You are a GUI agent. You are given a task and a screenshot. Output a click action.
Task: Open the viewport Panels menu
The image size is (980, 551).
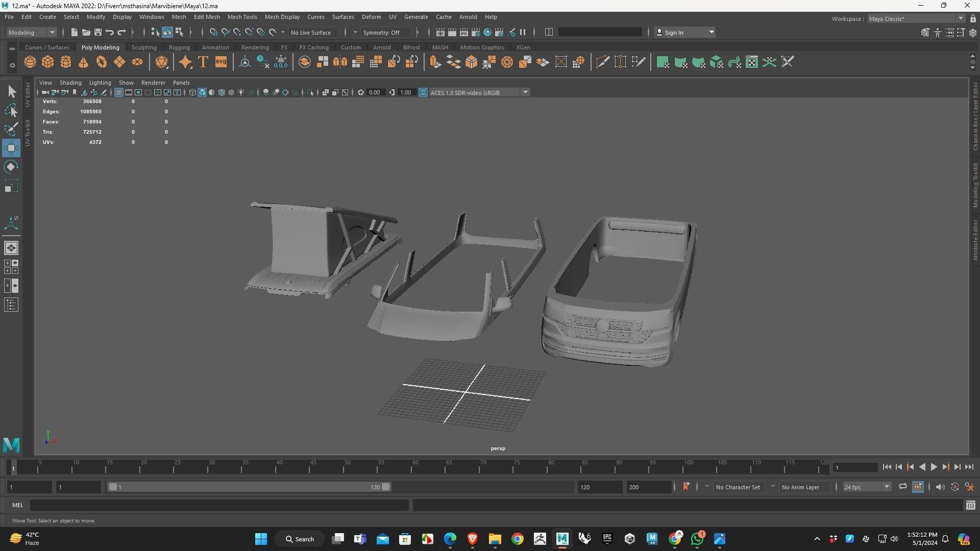point(181,83)
